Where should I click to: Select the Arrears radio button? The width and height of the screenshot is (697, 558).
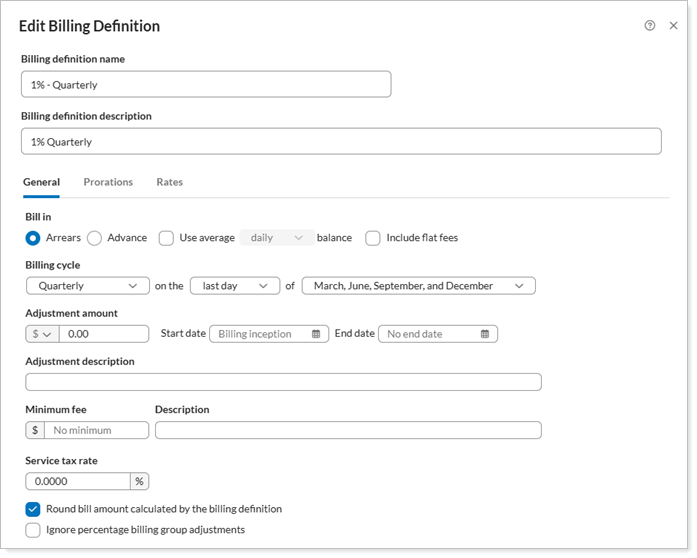coord(33,238)
